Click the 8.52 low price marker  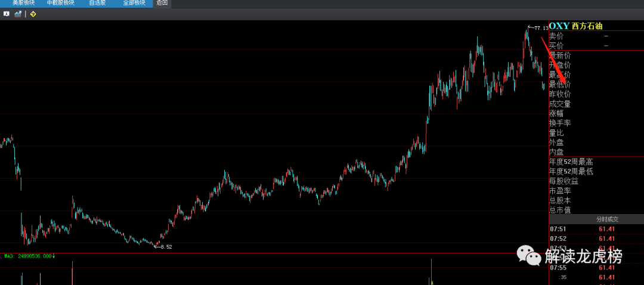tap(166, 247)
